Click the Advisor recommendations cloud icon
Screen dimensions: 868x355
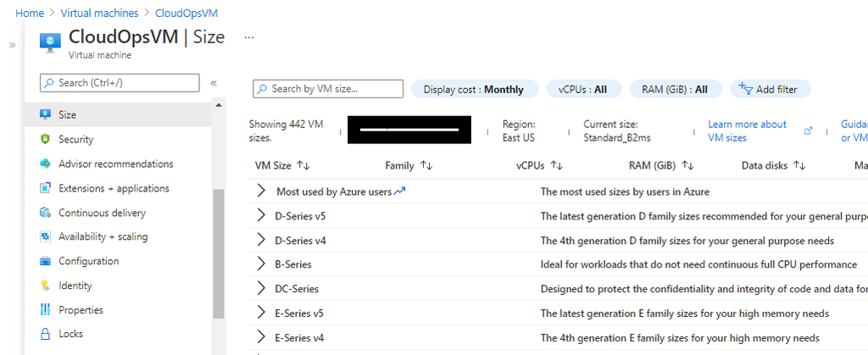coord(46,164)
